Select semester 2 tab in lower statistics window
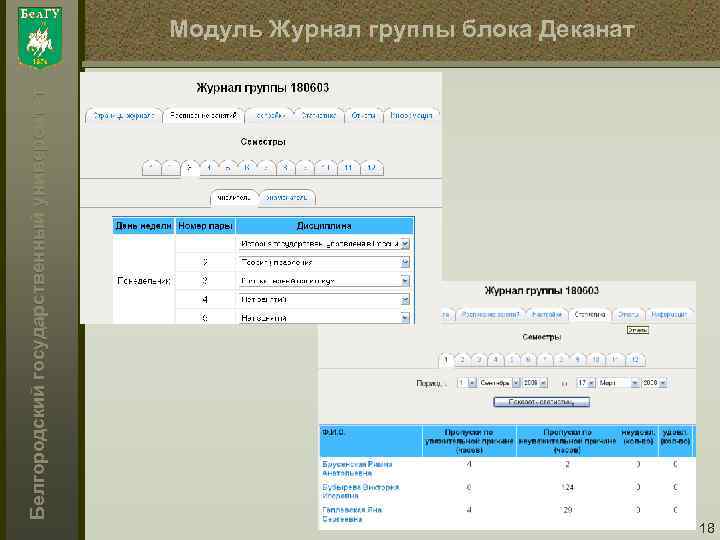Image resolution: width=720 pixels, height=540 pixels. (x=462, y=360)
